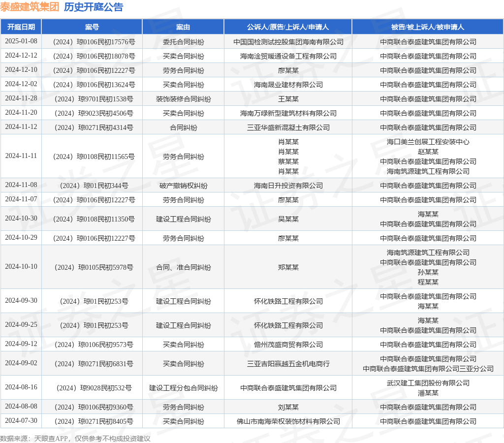Click plaintiff 三亚华盛新混凝土有限公司
This screenshot has width=504, height=443.
(288, 127)
